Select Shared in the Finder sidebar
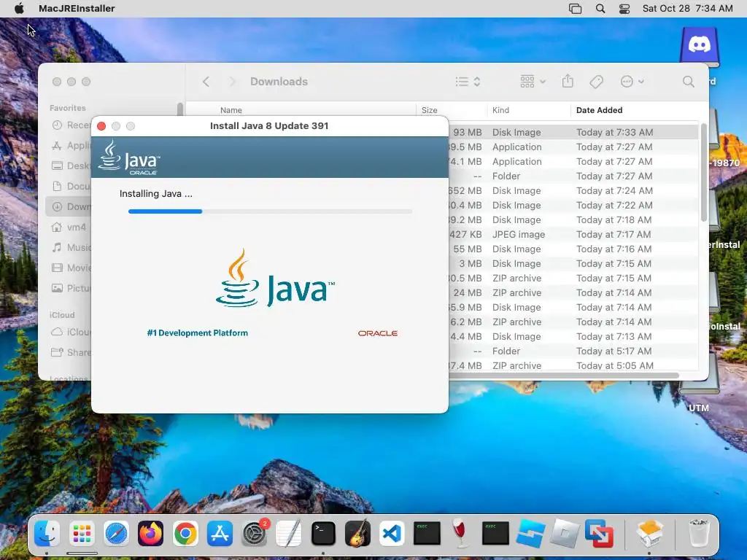 tap(71, 352)
